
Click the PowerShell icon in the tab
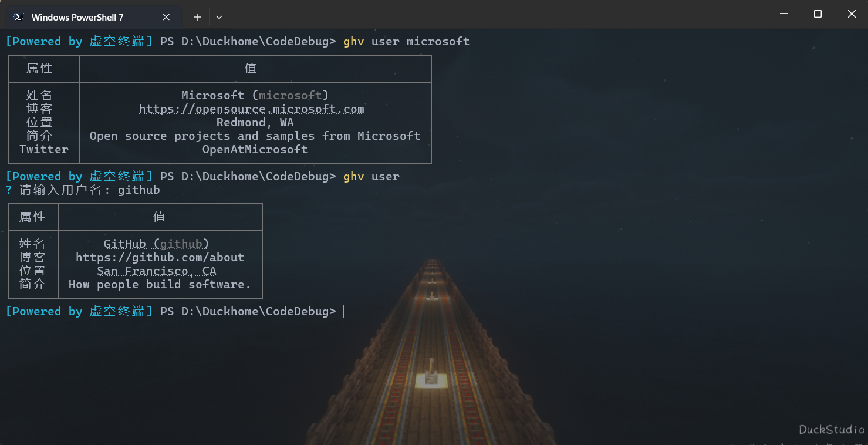(x=18, y=17)
